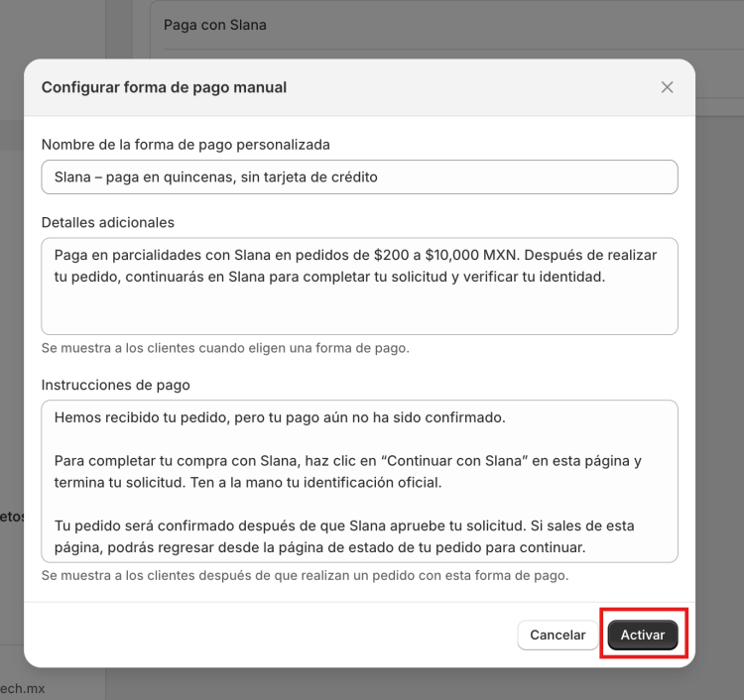
Task: Cancel the payment method configuration
Action: click(x=558, y=635)
